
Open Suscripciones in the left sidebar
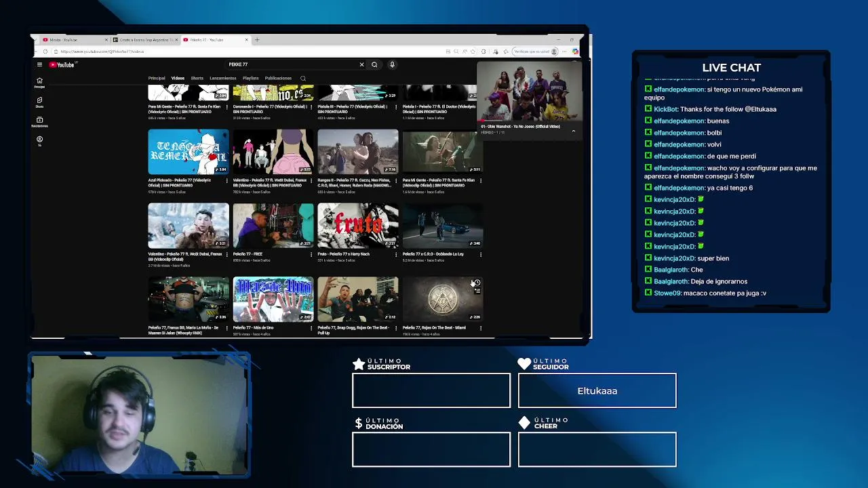click(x=39, y=122)
